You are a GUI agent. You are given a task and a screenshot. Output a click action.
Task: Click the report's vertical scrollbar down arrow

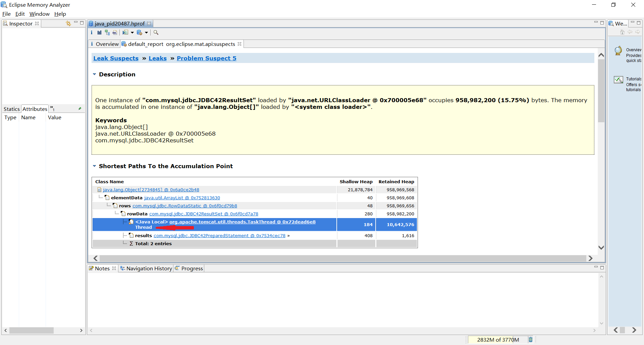(601, 248)
